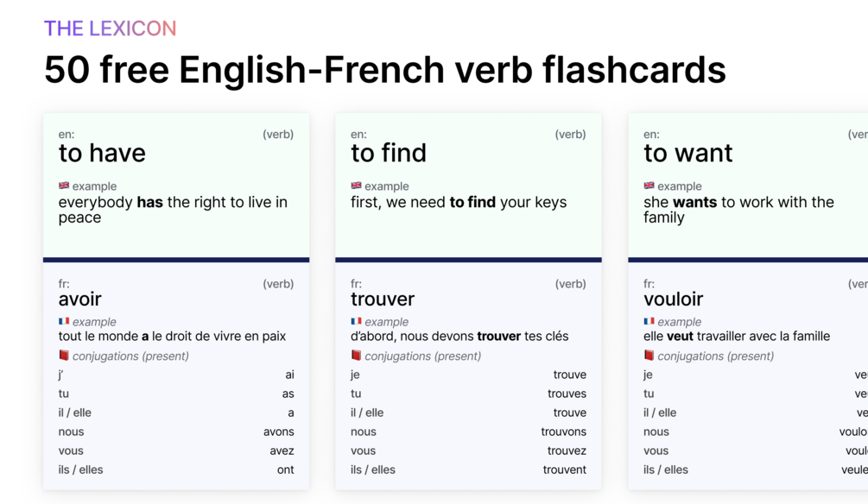Open THE LEXICON header link
Viewport: 868px width, 504px height.
(111, 28)
